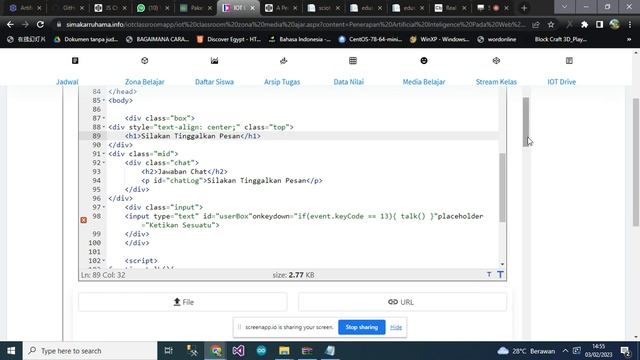Click the browser forward arrow
The width and height of the screenshot is (640, 360).
click(25, 24)
